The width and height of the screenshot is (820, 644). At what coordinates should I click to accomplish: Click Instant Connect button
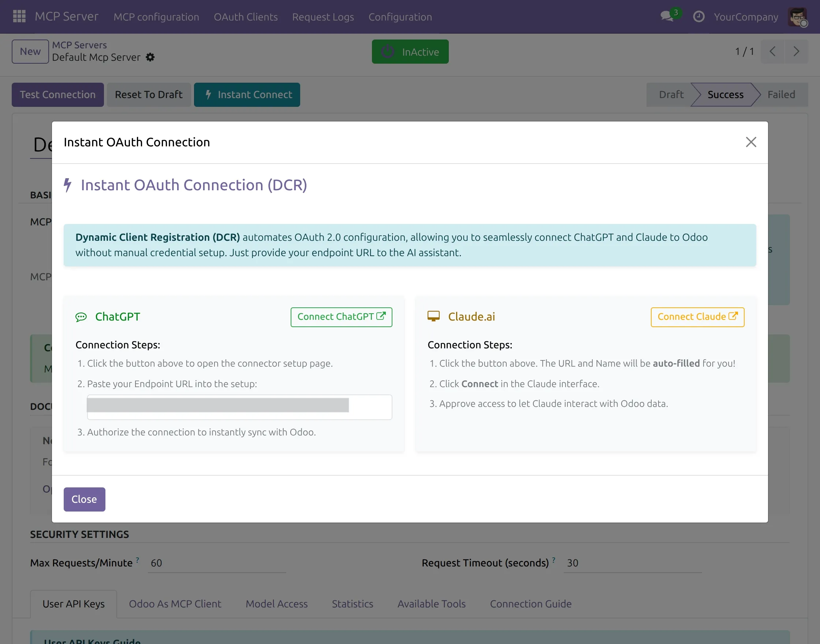pos(247,95)
